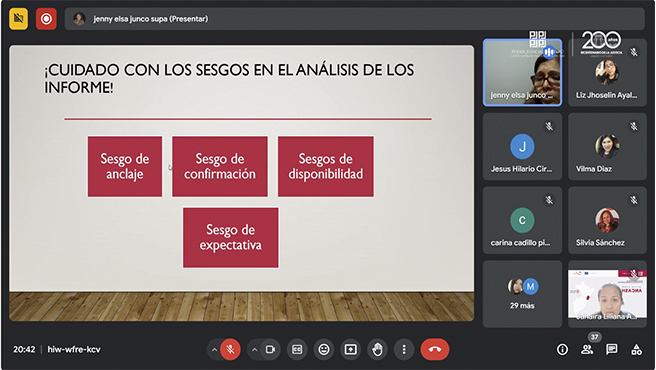Open the more options three-dot menu
The width and height of the screenshot is (656, 370).
404,349
